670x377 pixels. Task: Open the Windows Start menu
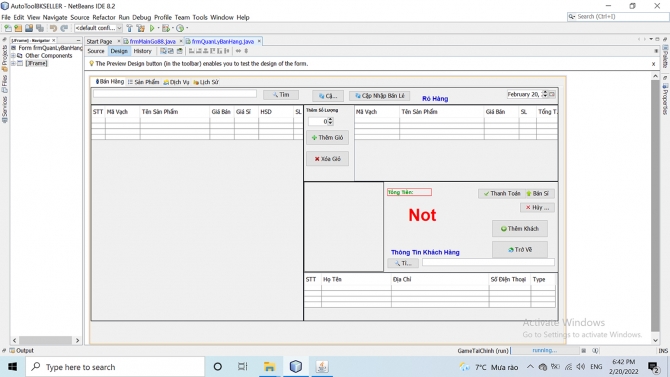click(12, 367)
